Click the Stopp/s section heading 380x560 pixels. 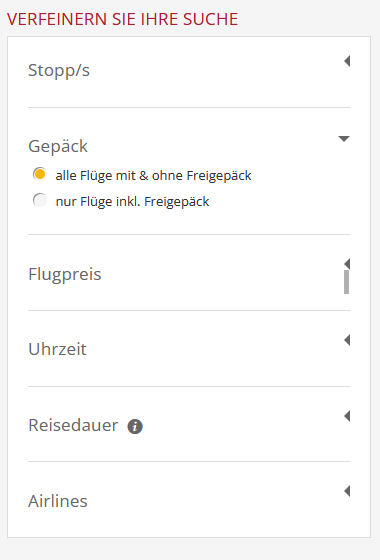click(x=59, y=70)
